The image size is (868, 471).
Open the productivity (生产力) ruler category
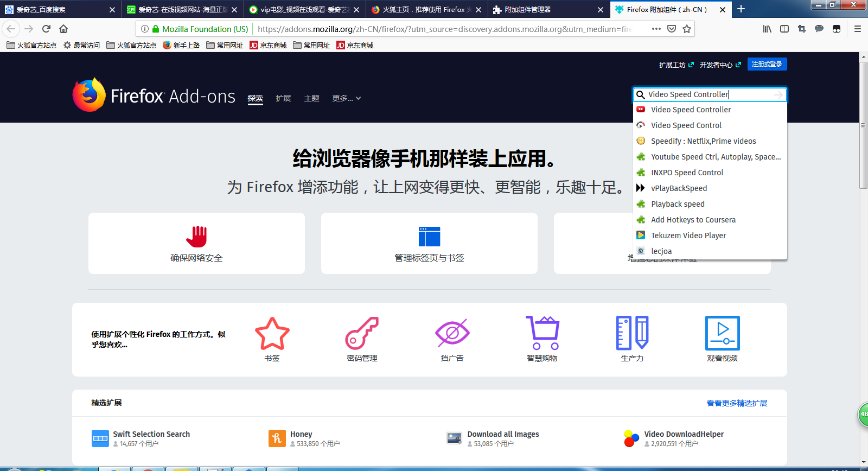click(632, 339)
